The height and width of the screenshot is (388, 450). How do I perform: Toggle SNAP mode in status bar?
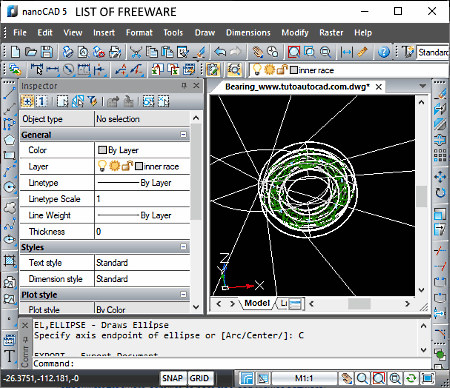(x=172, y=378)
